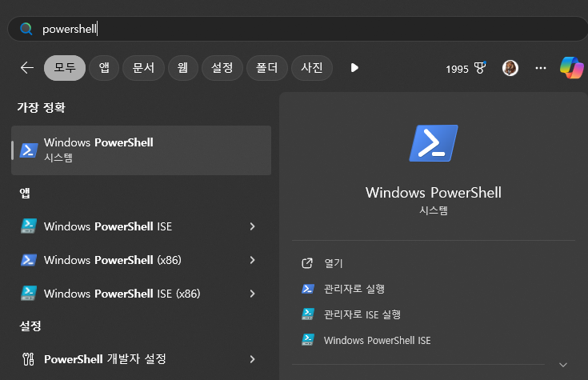Click the 열기 open-external icon
588x380 pixels.
(307, 263)
